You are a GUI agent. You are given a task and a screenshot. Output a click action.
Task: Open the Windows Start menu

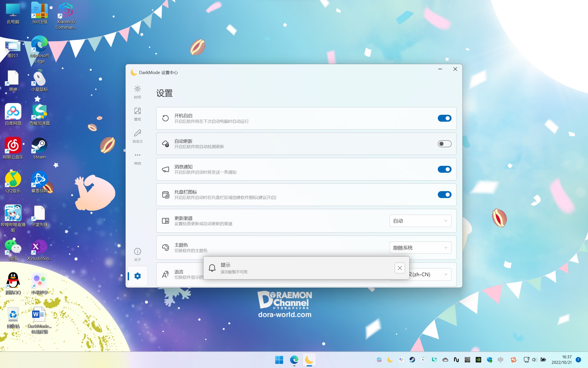coord(279,360)
